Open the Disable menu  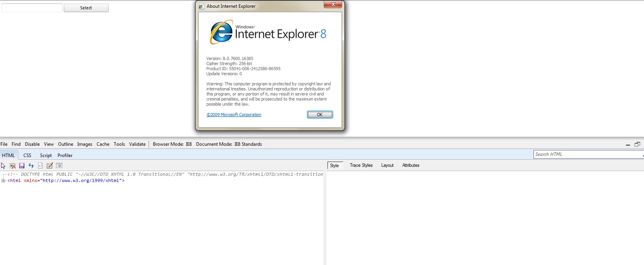[32, 144]
